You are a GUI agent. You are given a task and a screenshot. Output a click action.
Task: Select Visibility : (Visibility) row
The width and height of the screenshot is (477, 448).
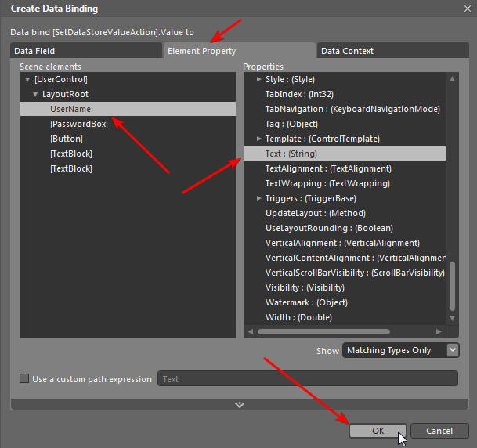tap(345, 287)
